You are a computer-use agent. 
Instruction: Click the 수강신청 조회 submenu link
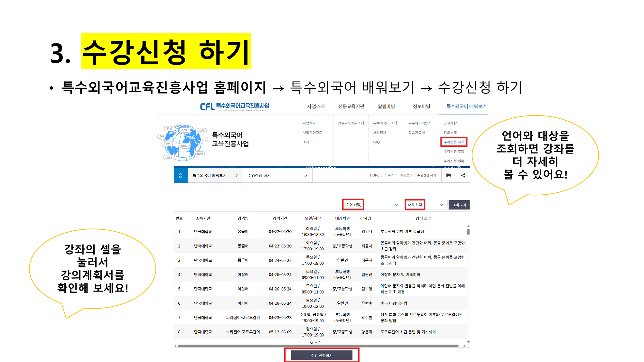coord(454,152)
